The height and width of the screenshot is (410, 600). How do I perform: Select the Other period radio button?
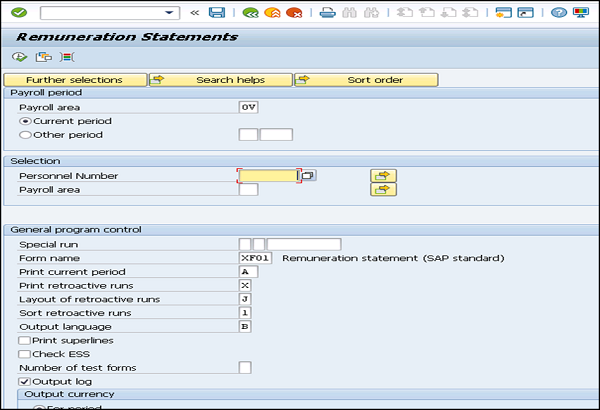tap(25, 134)
